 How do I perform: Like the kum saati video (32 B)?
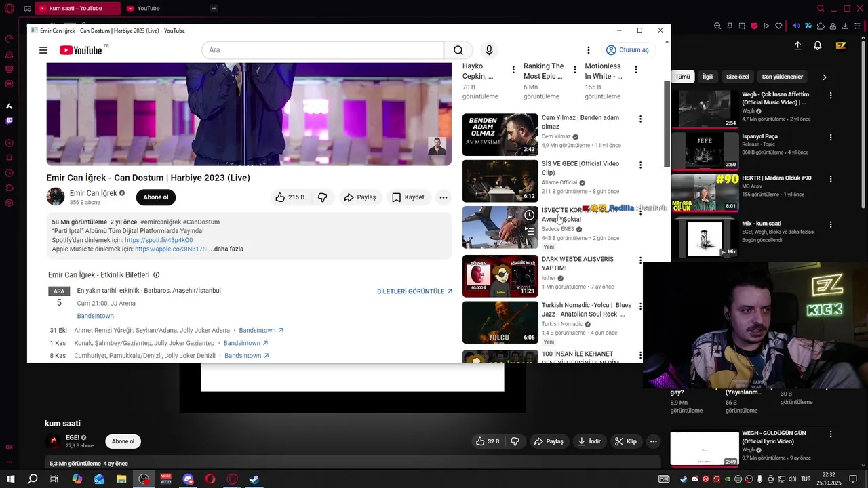point(488,441)
